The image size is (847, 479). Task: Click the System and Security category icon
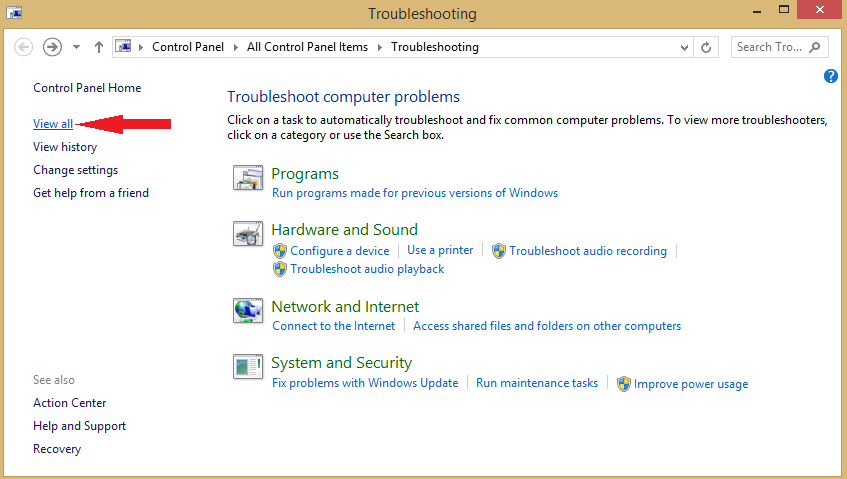pos(248,367)
